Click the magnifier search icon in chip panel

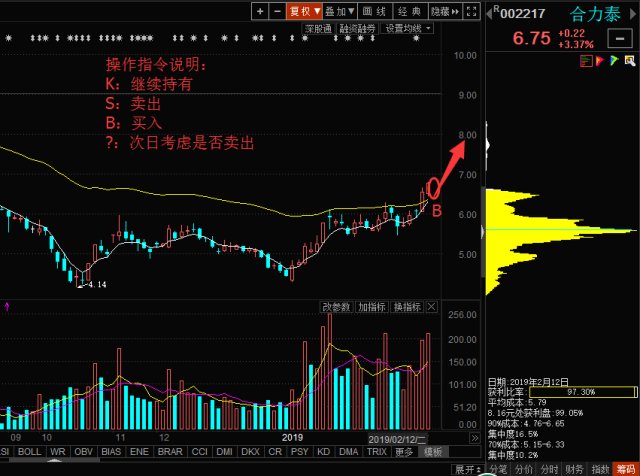pos(630,61)
